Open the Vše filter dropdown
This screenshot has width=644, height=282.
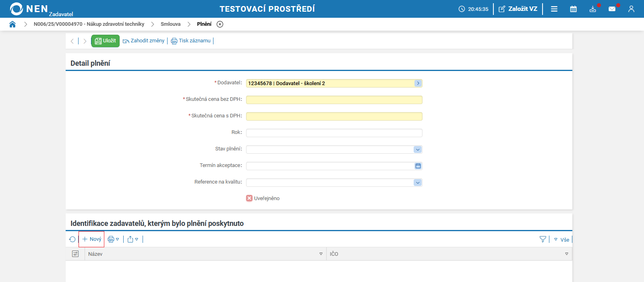pos(561,240)
